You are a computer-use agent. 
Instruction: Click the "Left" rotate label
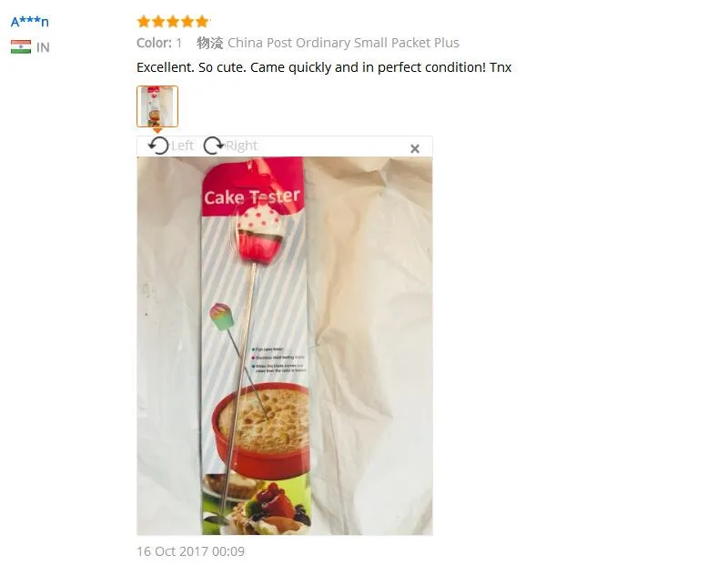[182, 146]
